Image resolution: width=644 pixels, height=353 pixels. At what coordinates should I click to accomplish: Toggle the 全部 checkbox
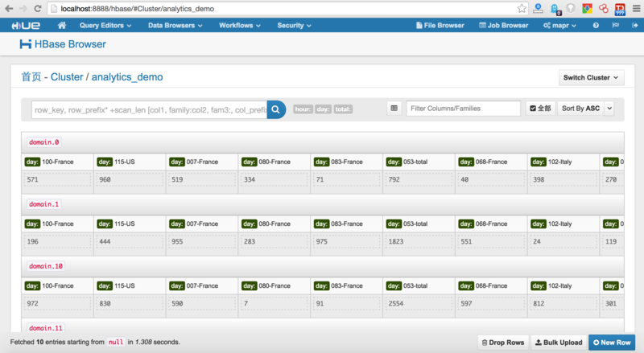[533, 108]
